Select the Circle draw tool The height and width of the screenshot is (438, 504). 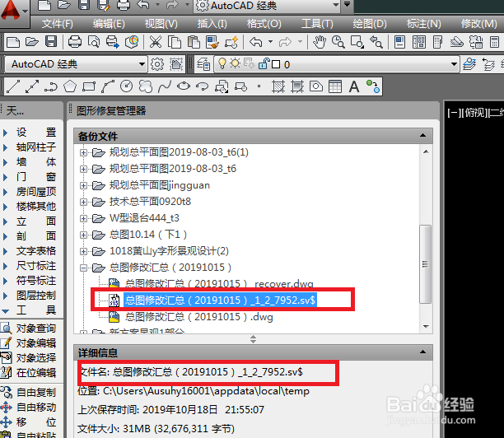pyautogui.click(x=126, y=86)
